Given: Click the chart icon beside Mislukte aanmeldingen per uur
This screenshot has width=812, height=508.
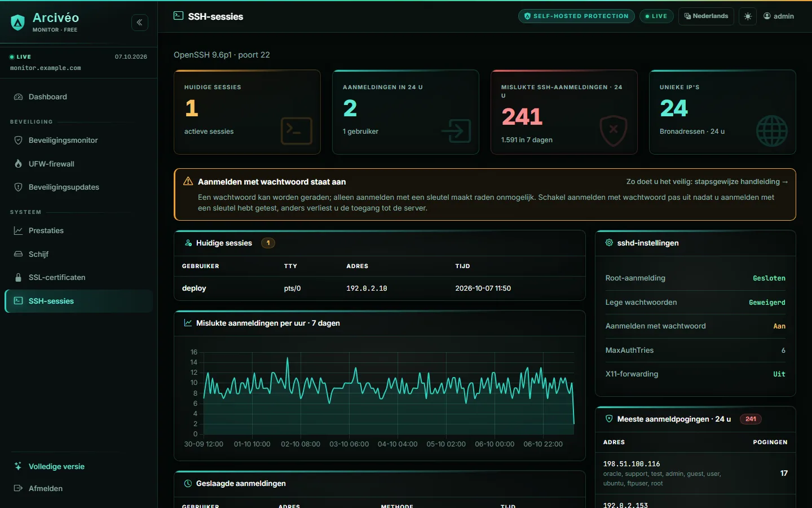Looking at the screenshot, I should [x=188, y=323].
